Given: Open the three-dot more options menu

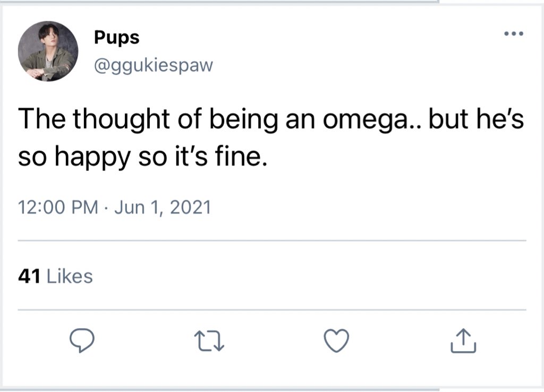Looking at the screenshot, I should (x=514, y=34).
